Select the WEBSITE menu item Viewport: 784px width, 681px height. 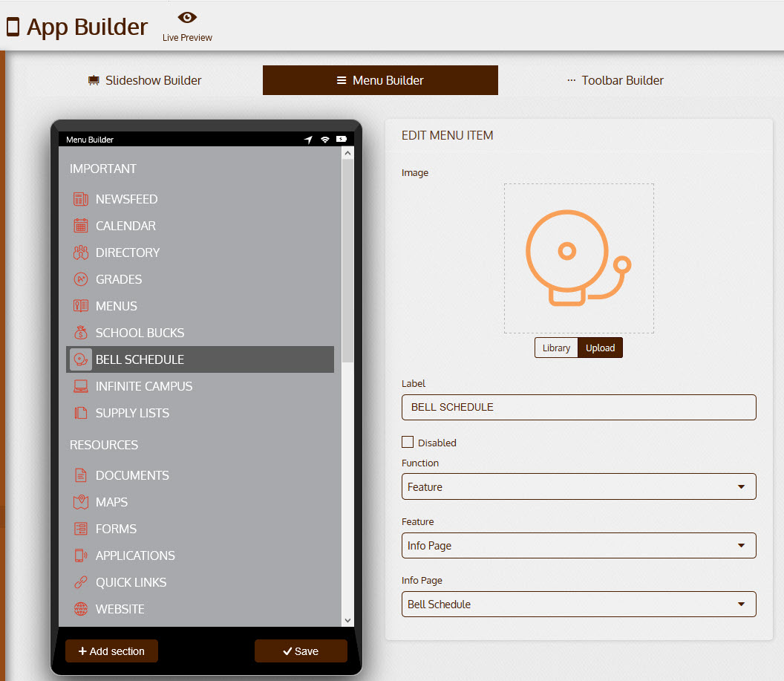pyautogui.click(x=200, y=609)
